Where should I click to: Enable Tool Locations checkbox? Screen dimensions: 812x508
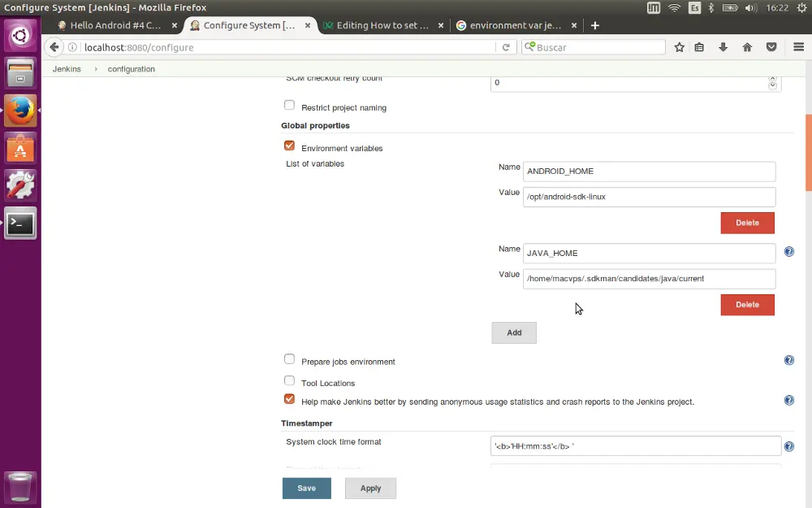[x=290, y=381]
